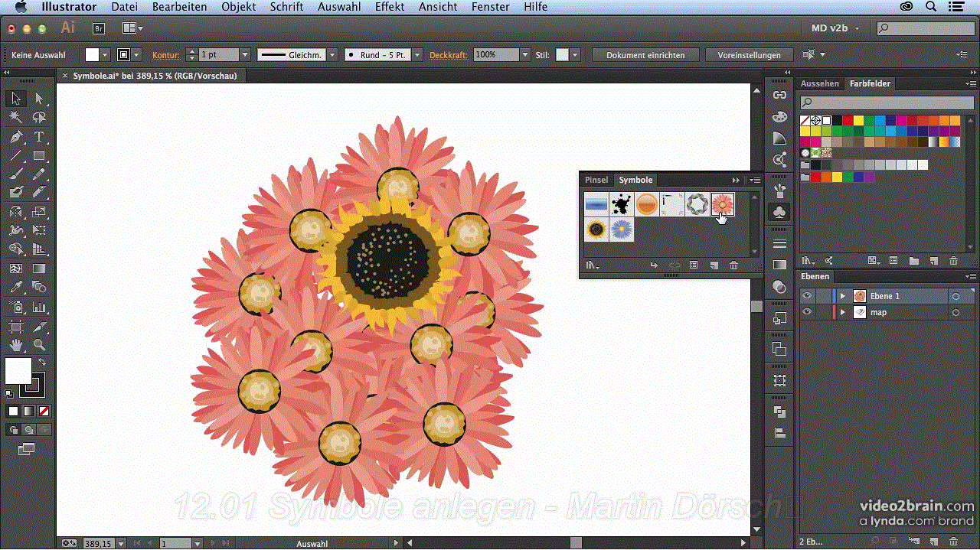Open the Effekt menu
Image resolution: width=980 pixels, height=550 pixels.
click(390, 7)
